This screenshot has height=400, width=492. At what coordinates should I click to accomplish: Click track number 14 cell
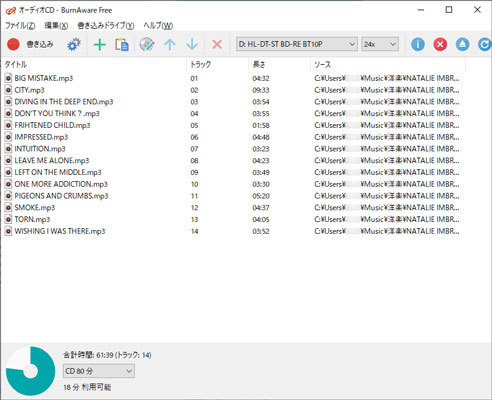point(194,231)
